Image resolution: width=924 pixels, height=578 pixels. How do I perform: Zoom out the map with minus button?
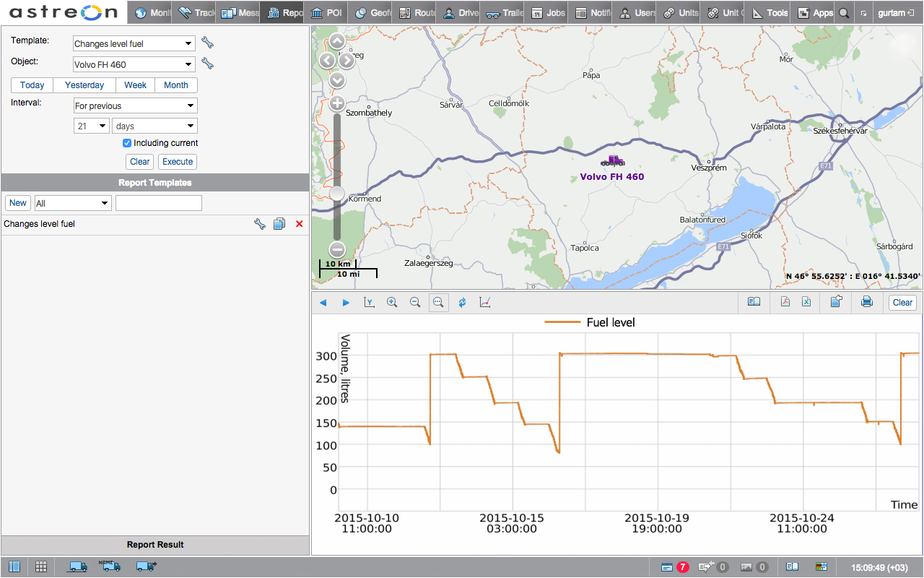[x=337, y=250]
